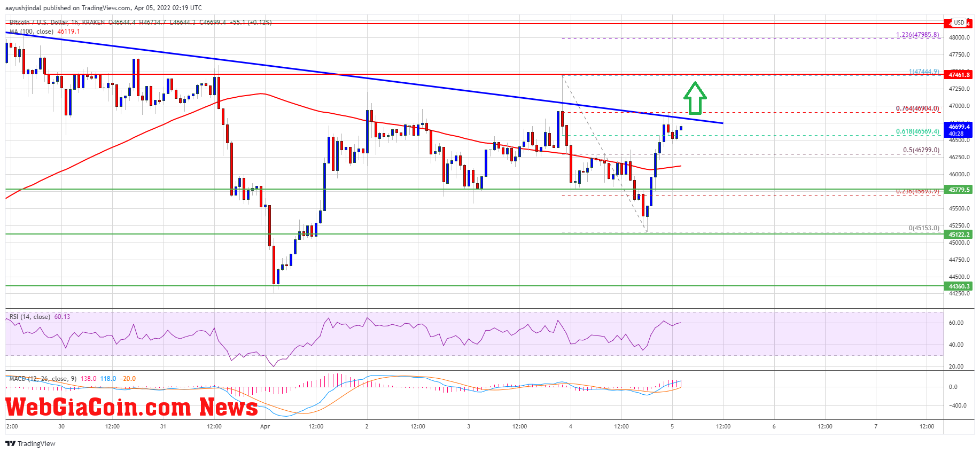Click the MACD histogram value −20.0
The image size is (980, 453).
pyautogui.click(x=128, y=379)
